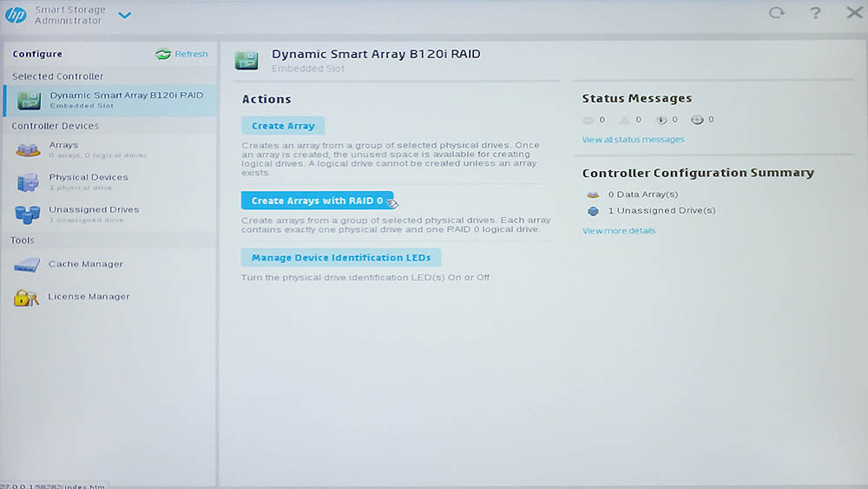This screenshot has width=868, height=489.
Task: Click the HP logo icon
Action: tap(16, 15)
